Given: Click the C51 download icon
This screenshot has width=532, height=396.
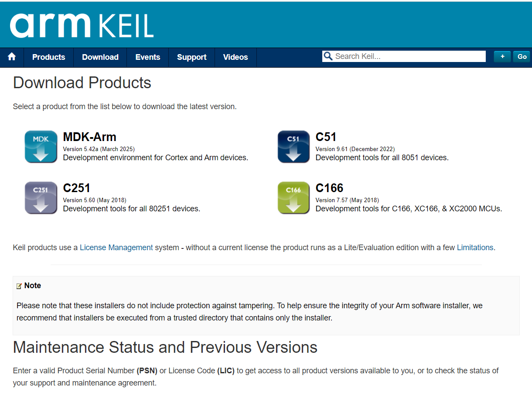Looking at the screenshot, I should tap(293, 147).
